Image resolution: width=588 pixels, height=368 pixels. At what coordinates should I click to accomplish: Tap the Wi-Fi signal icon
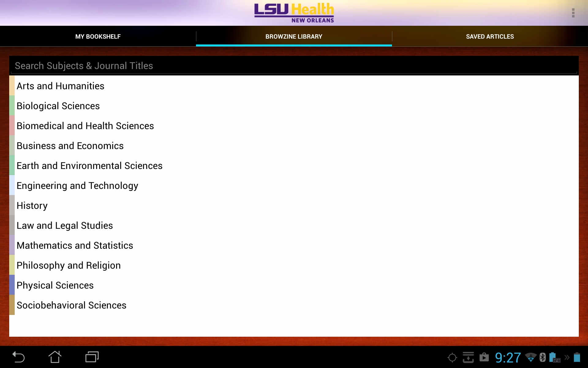coord(531,358)
